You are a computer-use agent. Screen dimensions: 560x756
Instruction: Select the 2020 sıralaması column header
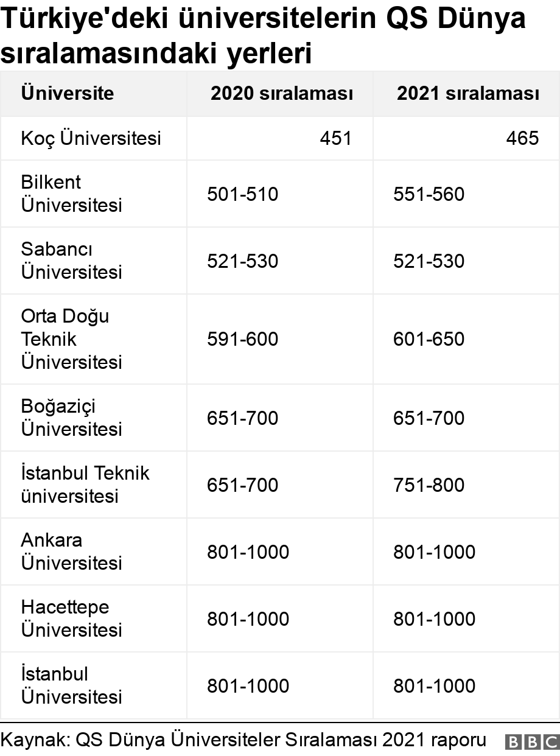pos(282,93)
